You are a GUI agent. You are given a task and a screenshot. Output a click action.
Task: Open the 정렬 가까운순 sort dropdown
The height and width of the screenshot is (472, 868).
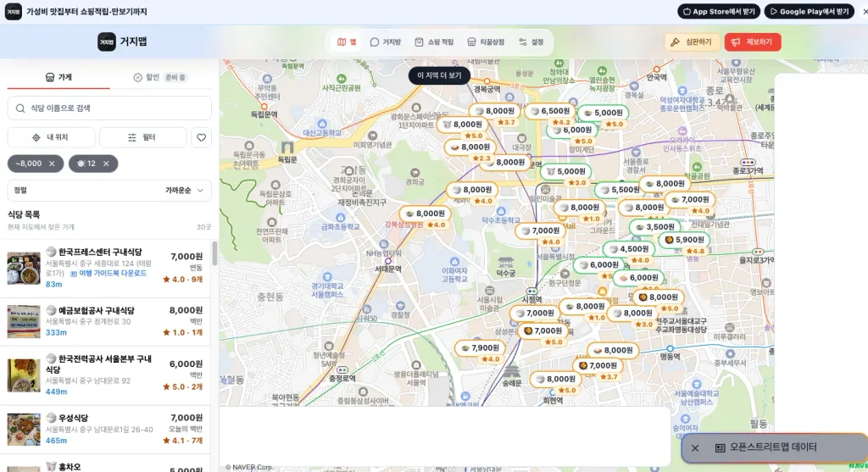click(109, 191)
